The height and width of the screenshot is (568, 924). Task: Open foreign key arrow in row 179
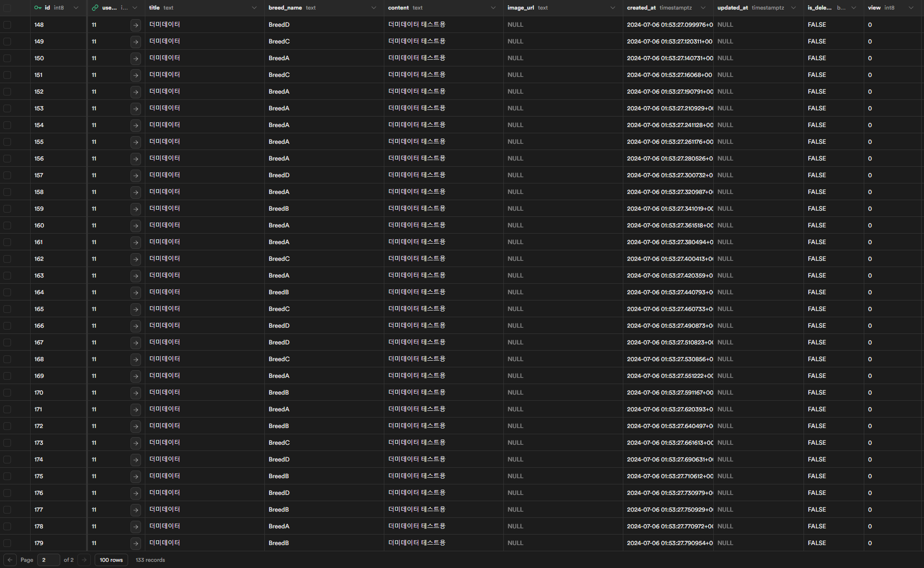click(136, 543)
